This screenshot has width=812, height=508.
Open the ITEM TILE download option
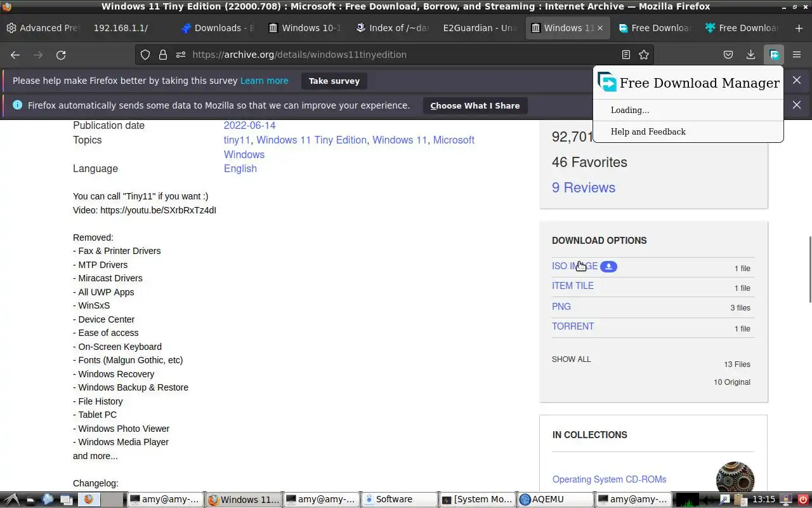tap(573, 286)
